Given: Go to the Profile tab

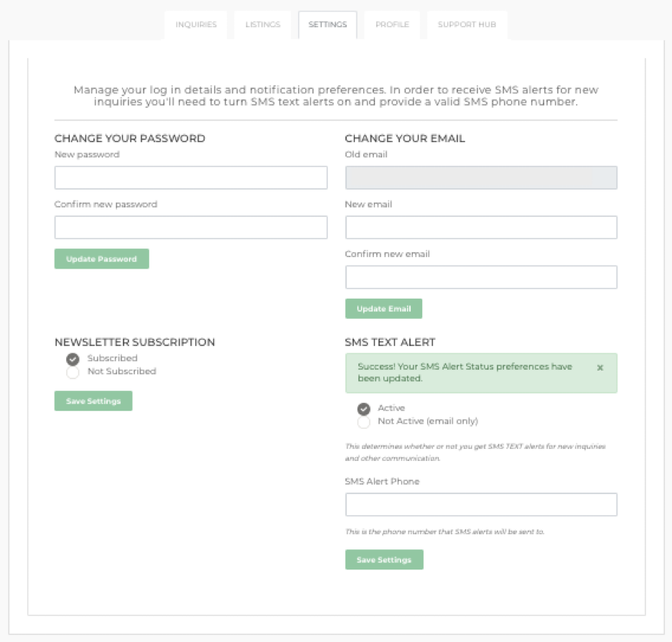Looking at the screenshot, I should coord(392,23).
